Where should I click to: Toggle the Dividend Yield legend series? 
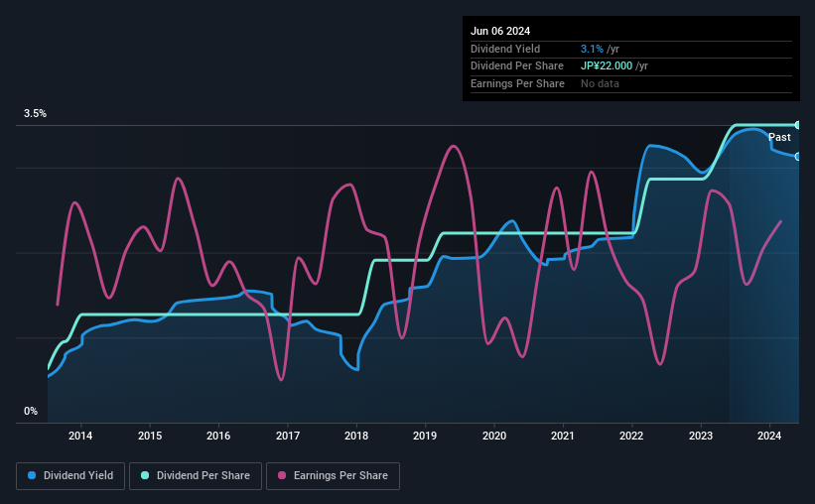click(70, 476)
